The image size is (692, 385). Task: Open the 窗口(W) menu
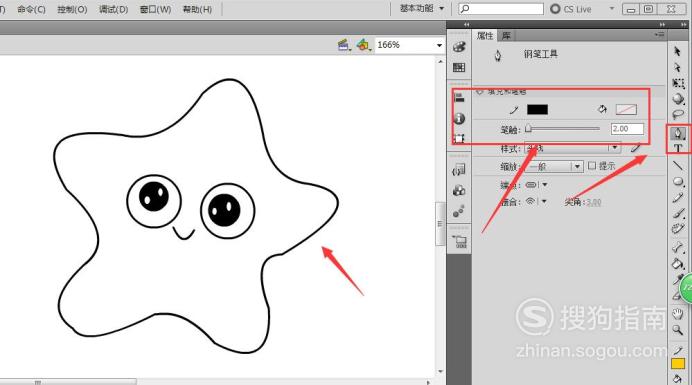(155, 9)
